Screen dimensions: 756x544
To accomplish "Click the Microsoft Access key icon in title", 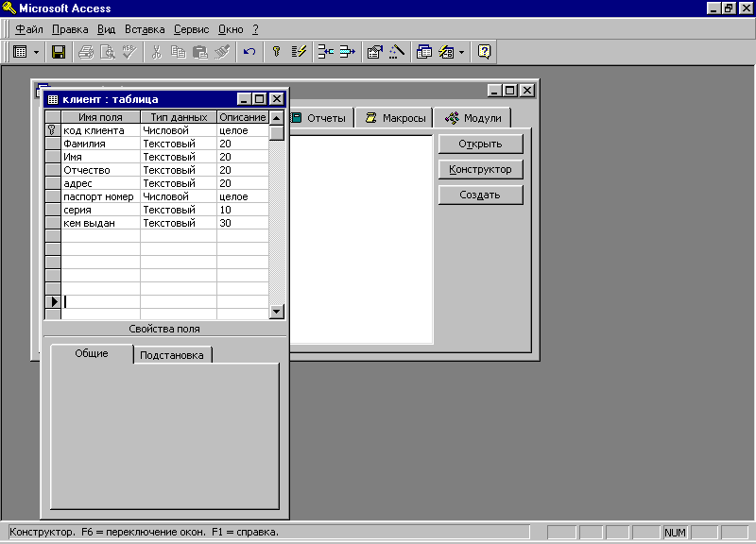I will point(9,8).
